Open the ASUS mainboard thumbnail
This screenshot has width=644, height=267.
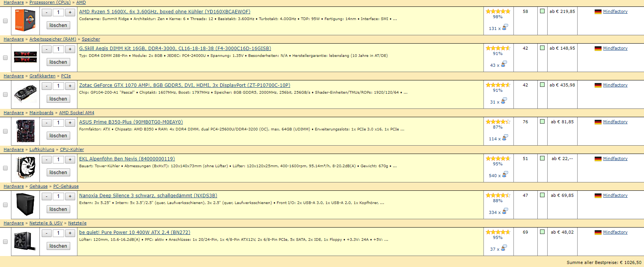click(25, 130)
